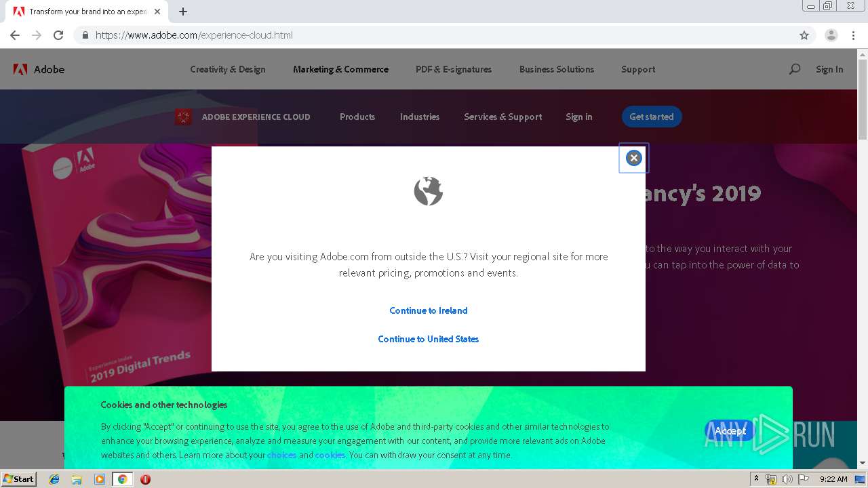Go forward in the browser

pos(37,35)
